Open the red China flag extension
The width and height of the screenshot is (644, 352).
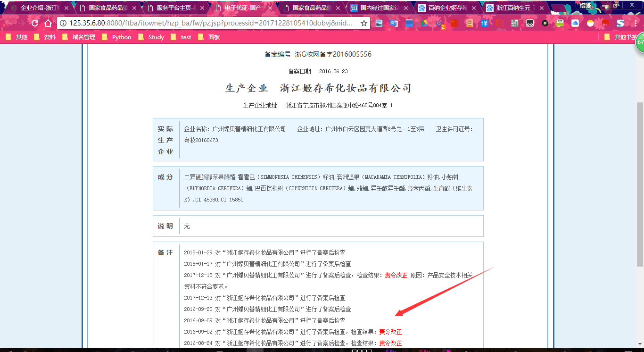(454, 23)
